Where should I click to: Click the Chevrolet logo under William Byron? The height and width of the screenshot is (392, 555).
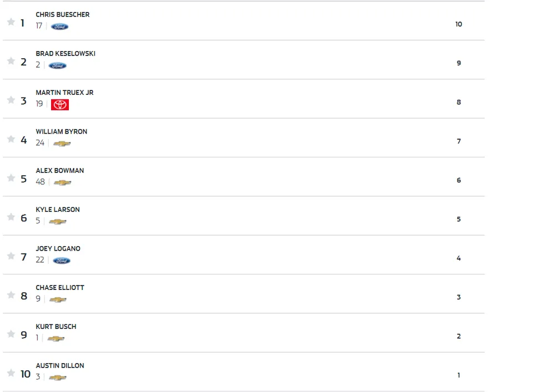point(62,144)
